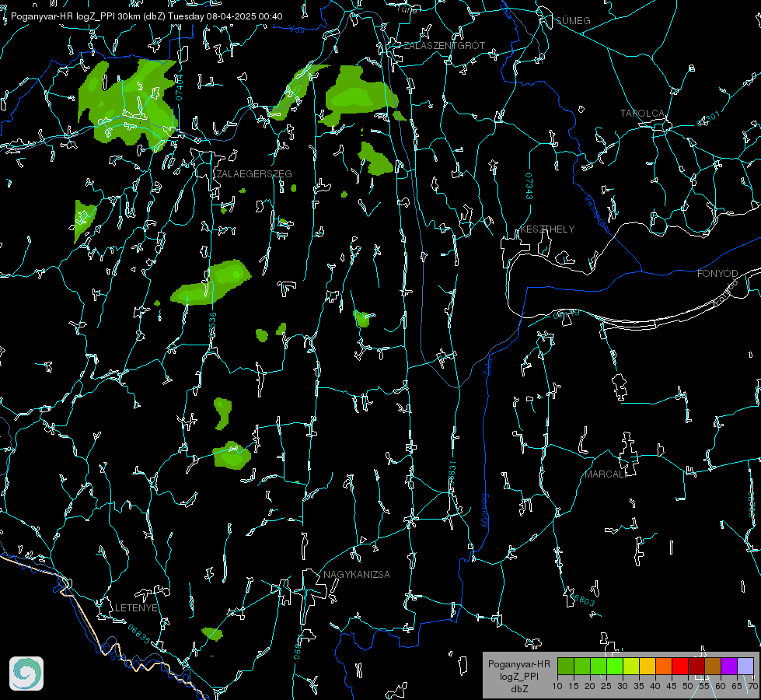Click the blue 'Zala' river label
Screen dimensions: 761x700
click(x=487, y=366)
